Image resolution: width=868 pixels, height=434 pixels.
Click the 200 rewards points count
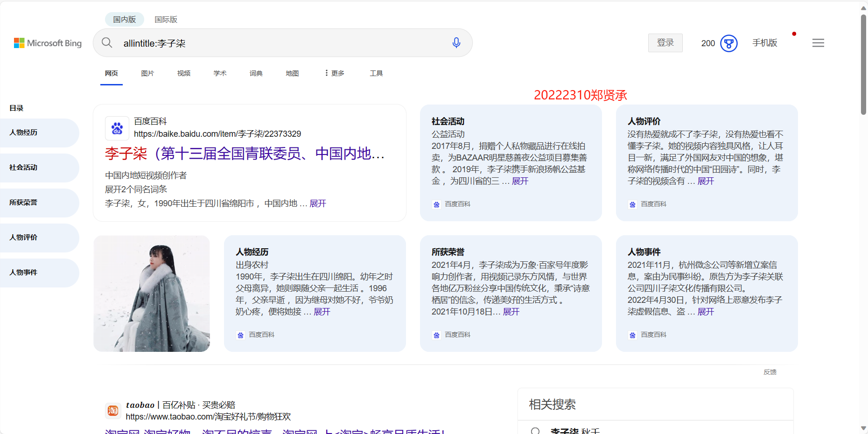coord(708,43)
